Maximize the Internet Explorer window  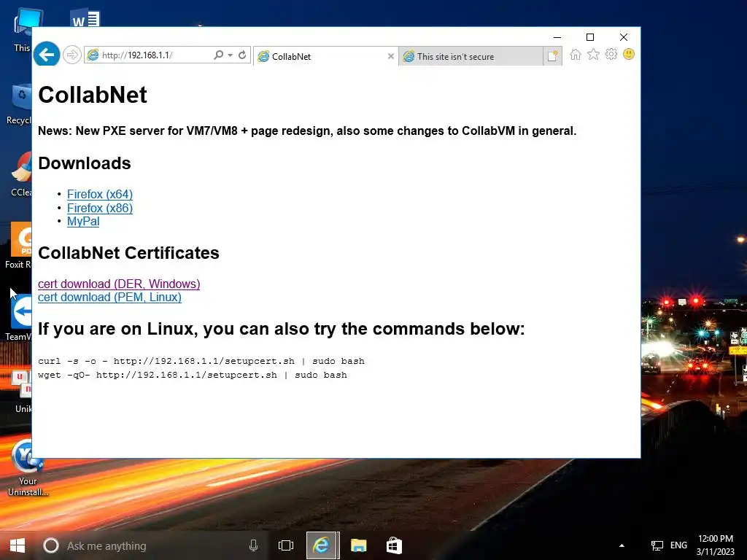[x=589, y=37]
